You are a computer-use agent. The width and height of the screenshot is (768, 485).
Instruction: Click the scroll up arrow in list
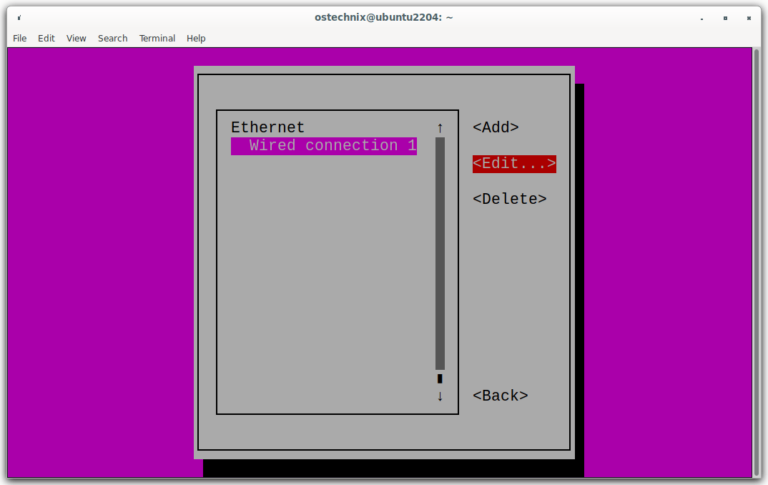[439, 128]
